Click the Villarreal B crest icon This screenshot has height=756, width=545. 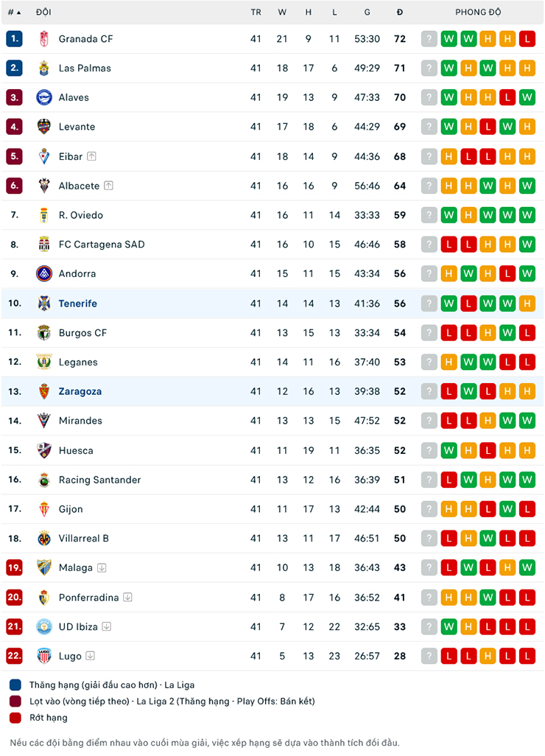pyautogui.click(x=44, y=538)
